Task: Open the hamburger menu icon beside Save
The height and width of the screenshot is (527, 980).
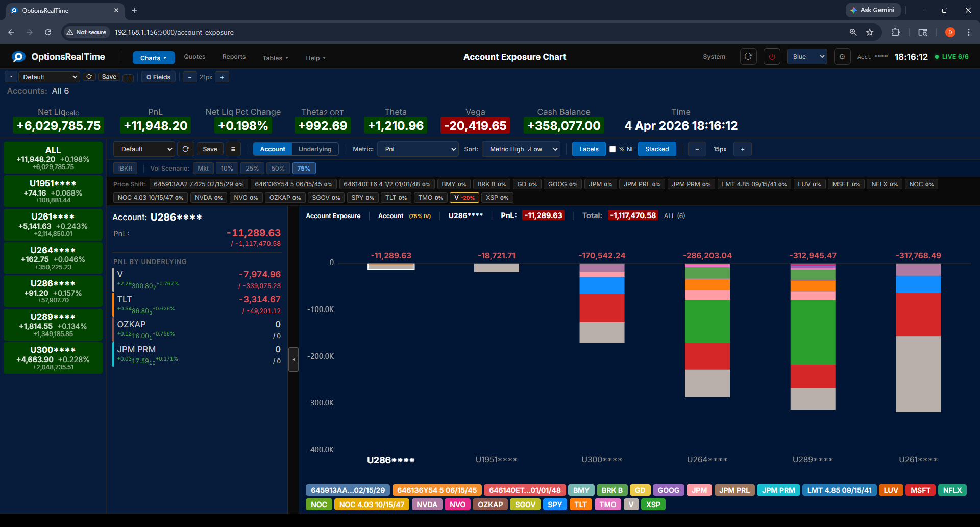Action: 128,77
